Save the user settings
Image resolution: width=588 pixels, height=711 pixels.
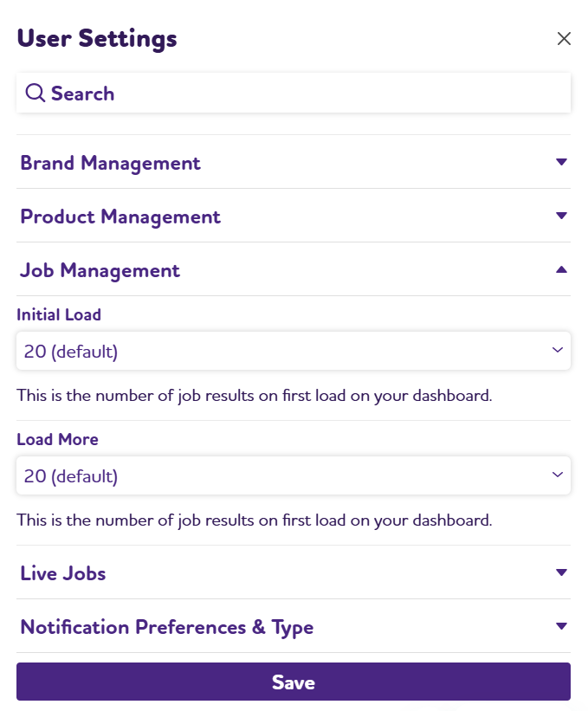click(x=294, y=682)
